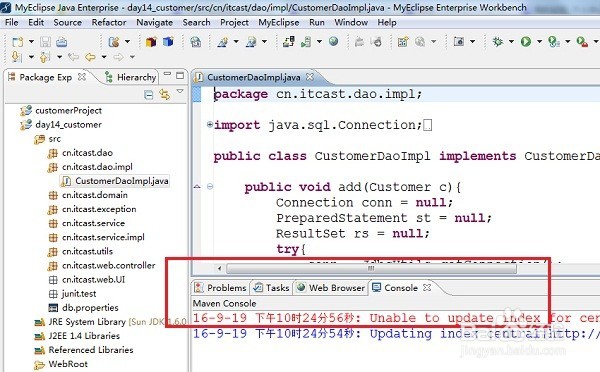The height and width of the screenshot is (372, 600).
Task: Switch to the Hierarchy tab
Action: 131,77
